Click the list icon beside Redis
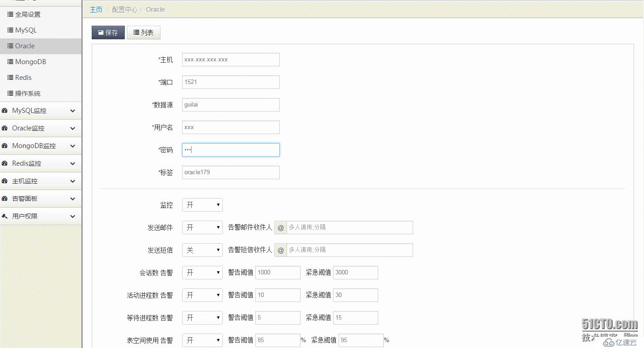644x348 pixels. 10,78
